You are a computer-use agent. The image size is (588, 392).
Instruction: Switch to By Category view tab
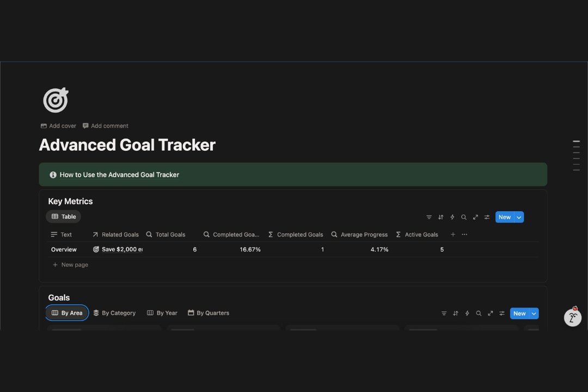tap(114, 313)
